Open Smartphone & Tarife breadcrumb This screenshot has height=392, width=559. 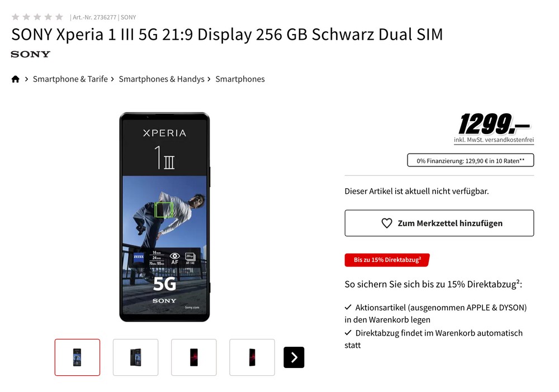(x=70, y=79)
